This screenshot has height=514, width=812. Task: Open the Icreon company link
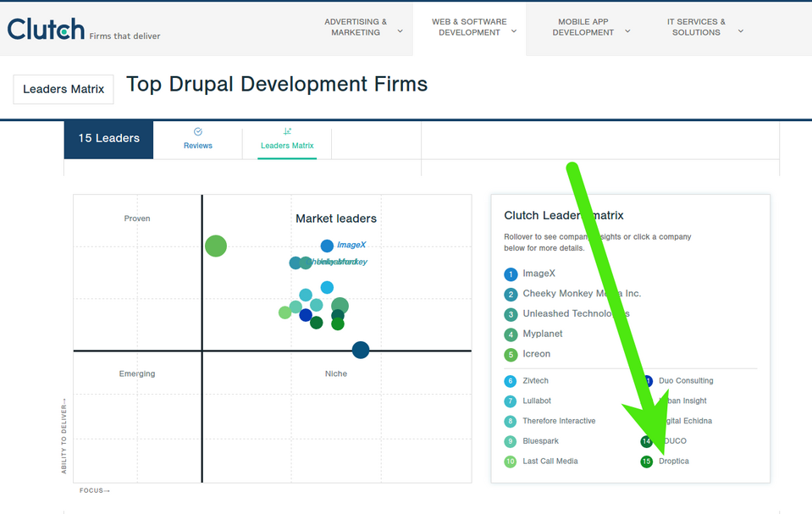click(x=537, y=354)
